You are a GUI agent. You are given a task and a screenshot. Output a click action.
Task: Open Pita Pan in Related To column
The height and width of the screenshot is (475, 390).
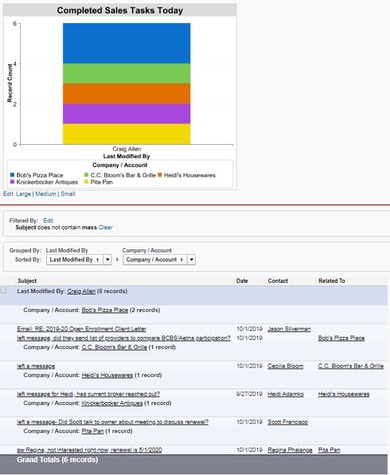coord(329,450)
